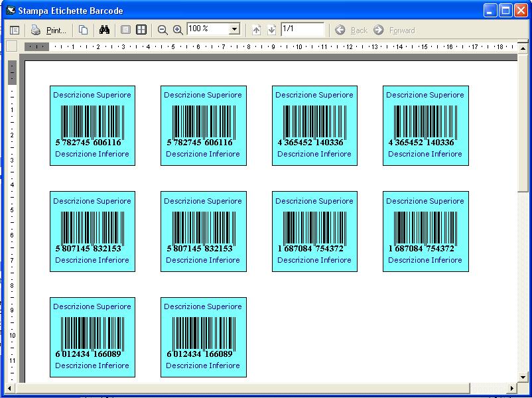
Task: Click the zoom in magnifier
Action: 178,31
